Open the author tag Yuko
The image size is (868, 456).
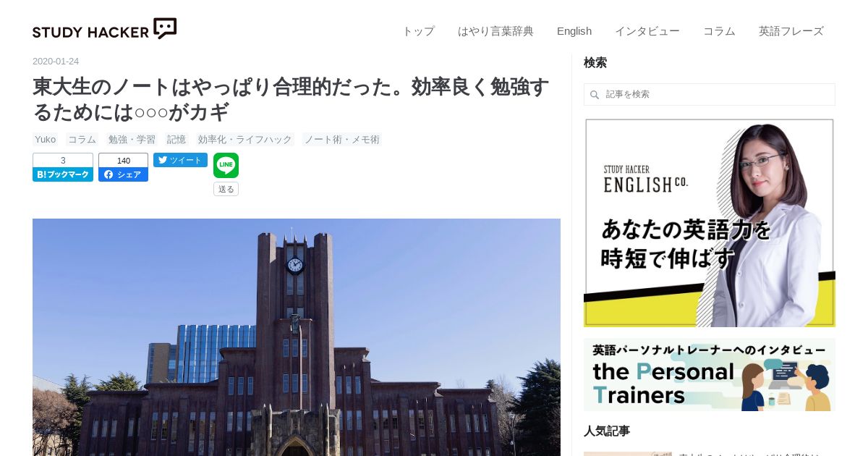coord(46,139)
